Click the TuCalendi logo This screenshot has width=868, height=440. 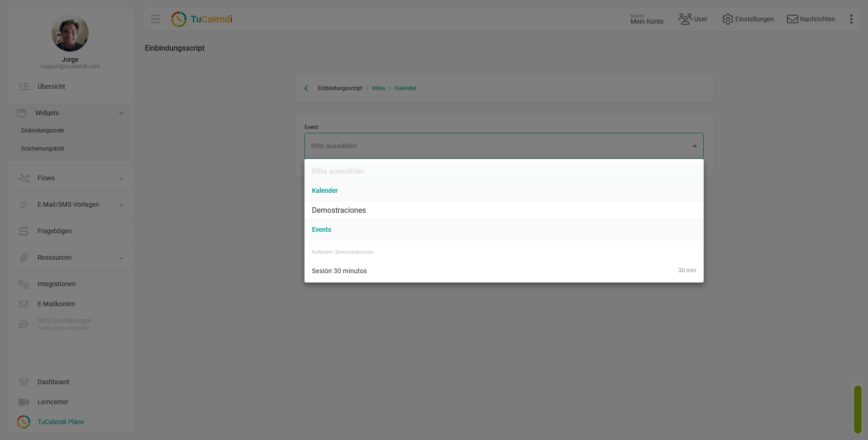coord(202,19)
